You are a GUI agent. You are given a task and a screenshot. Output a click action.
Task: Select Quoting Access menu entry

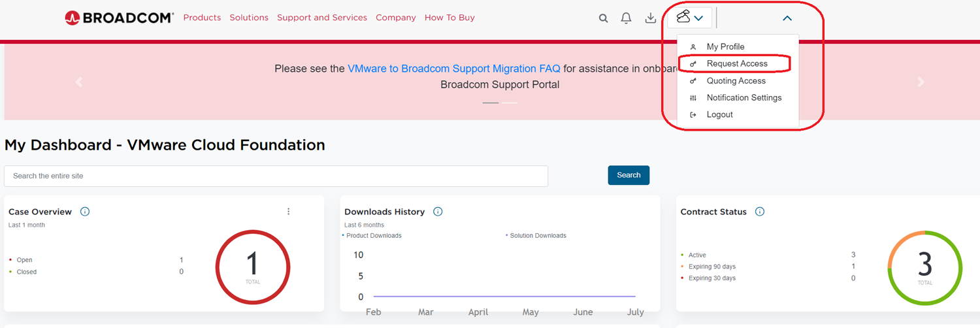coord(738,80)
